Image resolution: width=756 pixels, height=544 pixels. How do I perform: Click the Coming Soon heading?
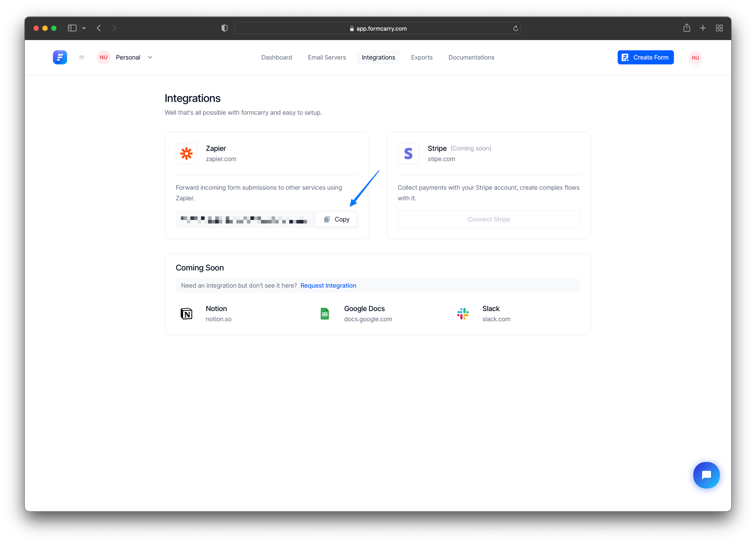(200, 268)
